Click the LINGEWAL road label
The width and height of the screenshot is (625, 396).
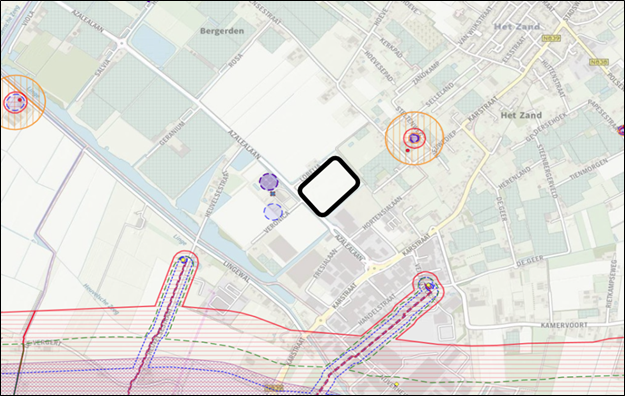pos(237,272)
